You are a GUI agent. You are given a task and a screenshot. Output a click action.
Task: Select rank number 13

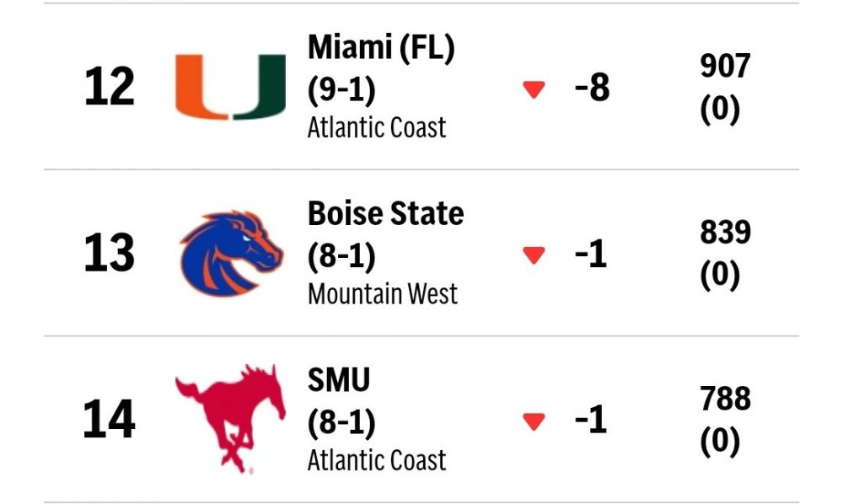point(110,254)
